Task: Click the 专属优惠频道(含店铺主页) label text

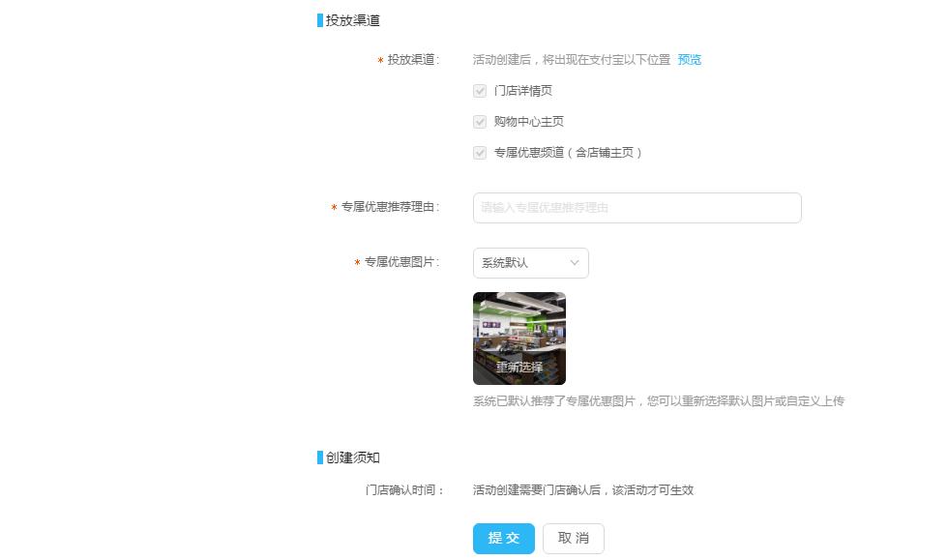Action: [x=568, y=153]
